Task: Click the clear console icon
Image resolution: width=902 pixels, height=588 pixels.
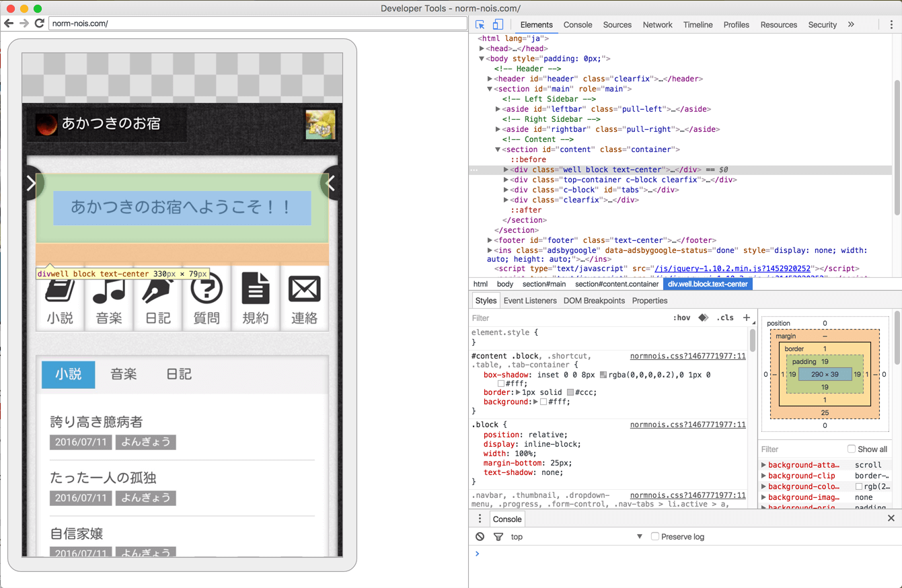Action: tap(480, 537)
